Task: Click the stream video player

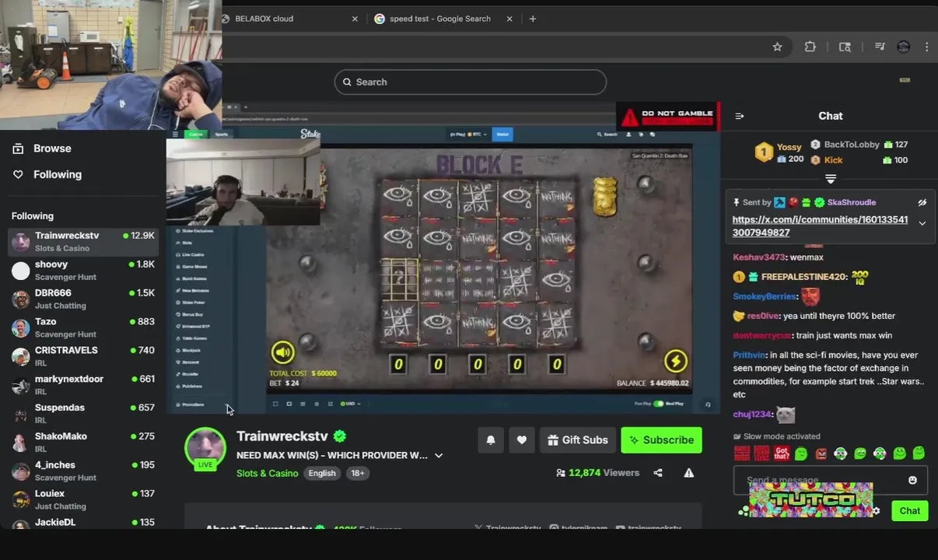Action: [442, 257]
